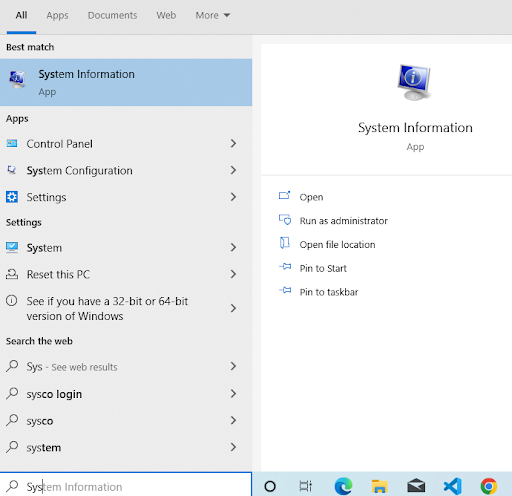
Task: Click Open in the preview pane
Action: pyautogui.click(x=311, y=197)
